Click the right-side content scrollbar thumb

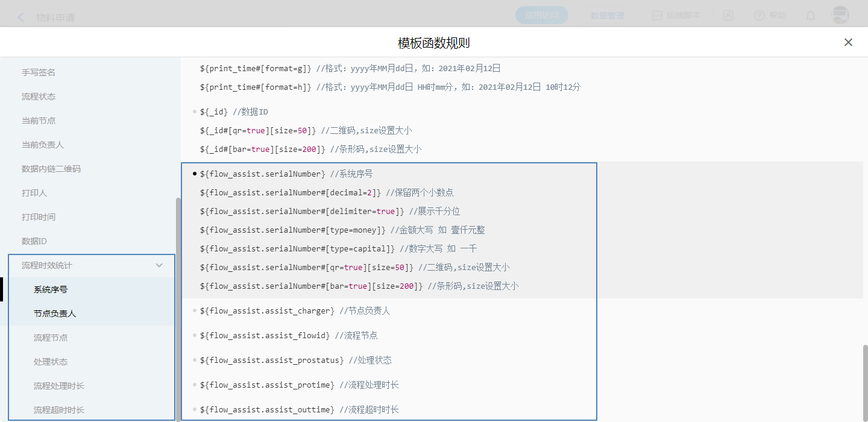tap(864, 380)
